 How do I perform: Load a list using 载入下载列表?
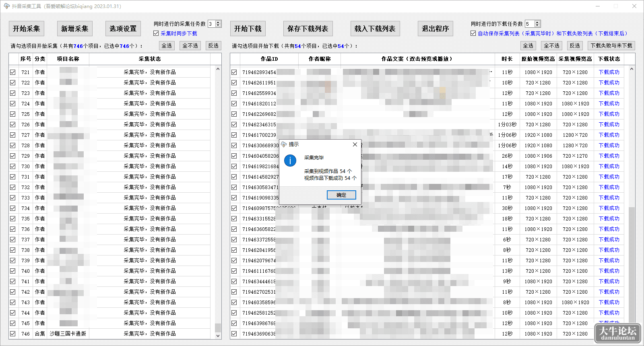tap(375, 29)
